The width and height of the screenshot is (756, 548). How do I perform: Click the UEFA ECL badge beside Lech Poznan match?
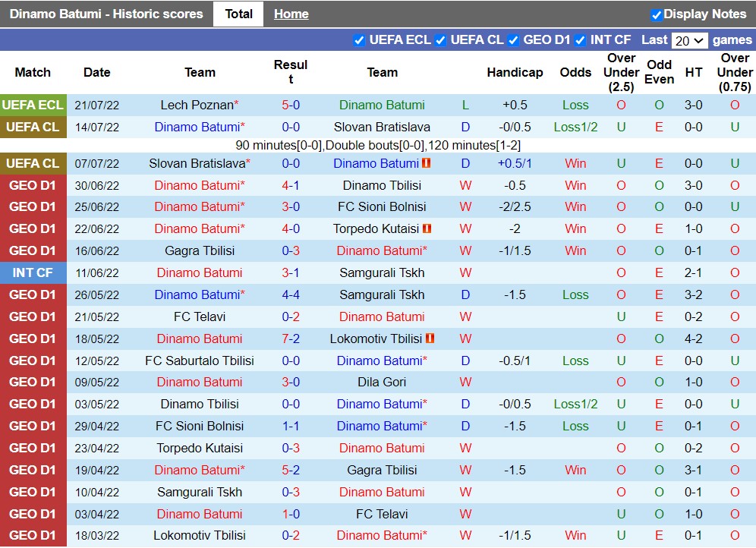point(33,105)
